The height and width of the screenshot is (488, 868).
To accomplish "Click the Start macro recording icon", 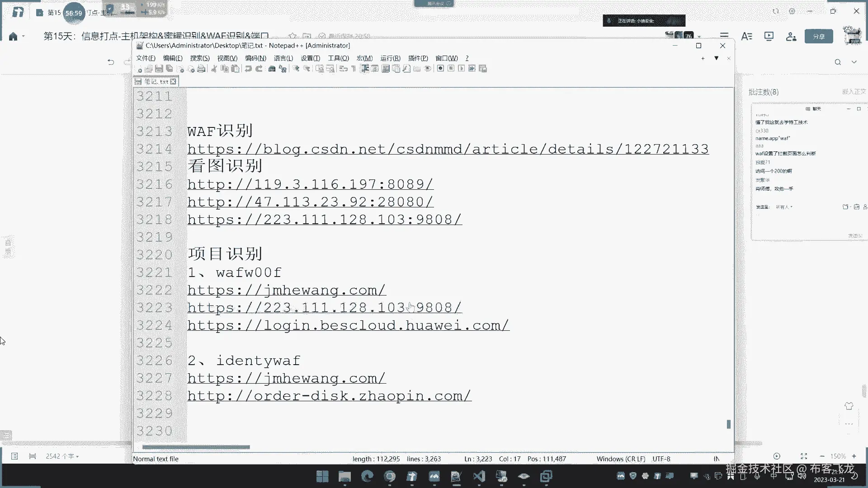I will (x=440, y=68).
